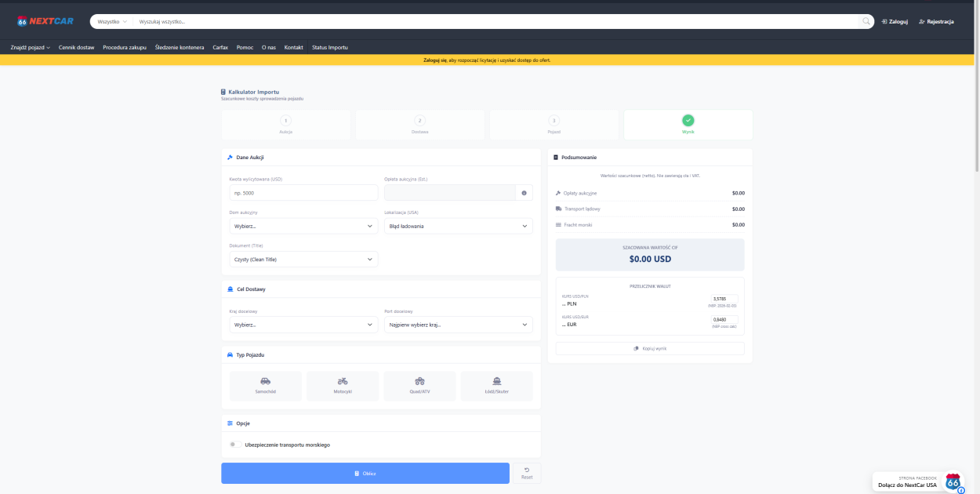
Task: Open the Cennik dostaw menu item
Action: [76, 48]
